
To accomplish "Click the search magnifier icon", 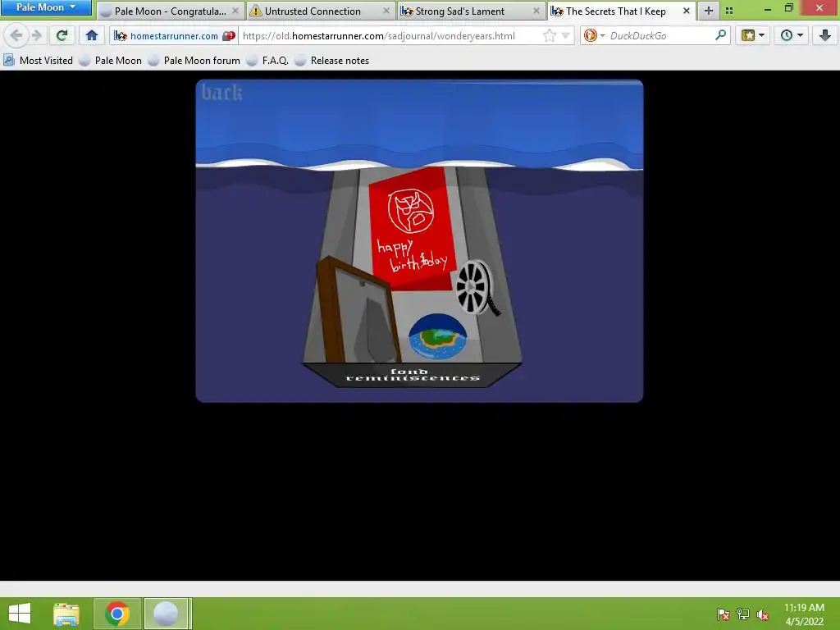I will tap(720, 36).
